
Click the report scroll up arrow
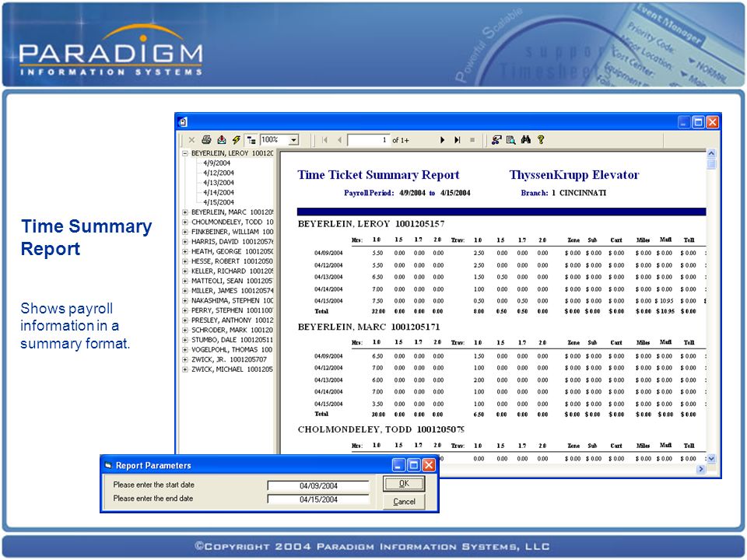pyautogui.click(x=711, y=153)
